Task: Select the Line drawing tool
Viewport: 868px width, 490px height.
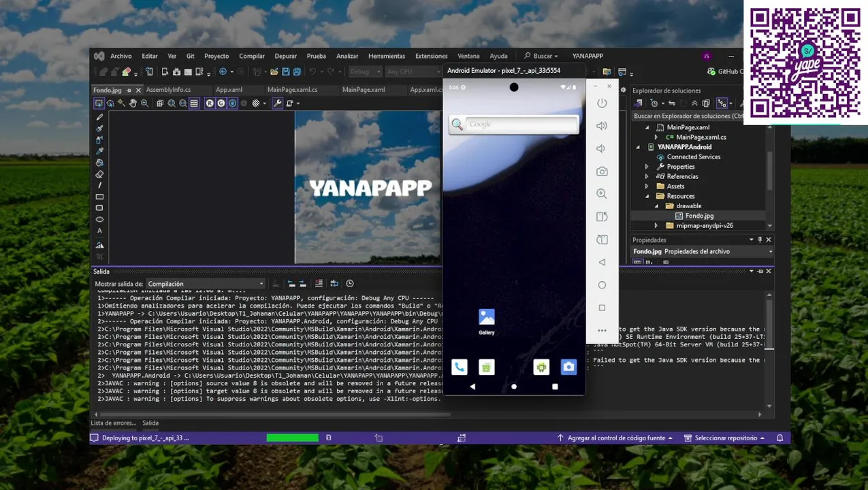Action: tap(99, 185)
